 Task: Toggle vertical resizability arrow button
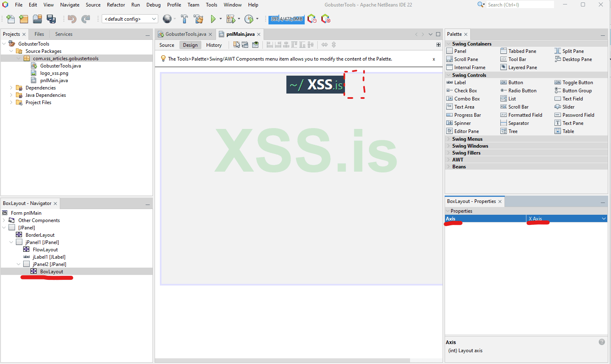334,45
